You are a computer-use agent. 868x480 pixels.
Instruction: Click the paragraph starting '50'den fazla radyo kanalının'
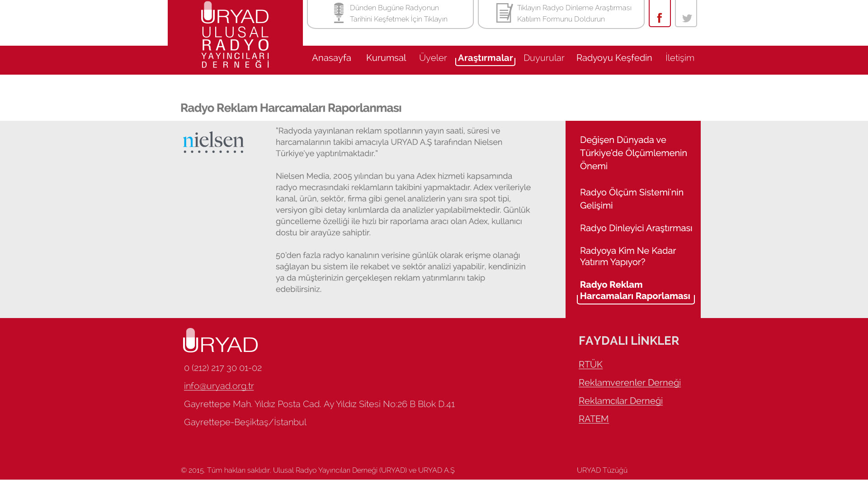click(401, 272)
